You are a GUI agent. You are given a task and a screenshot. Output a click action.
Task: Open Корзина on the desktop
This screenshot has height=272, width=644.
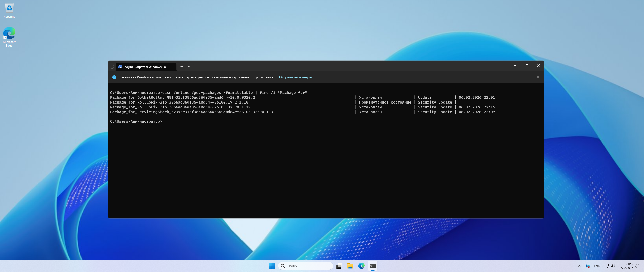[x=9, y=11]
